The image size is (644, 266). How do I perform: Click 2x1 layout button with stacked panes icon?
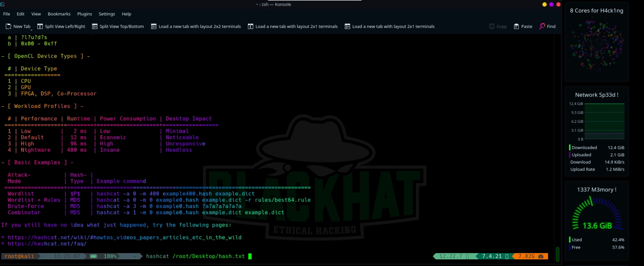[x=389, y=27]
